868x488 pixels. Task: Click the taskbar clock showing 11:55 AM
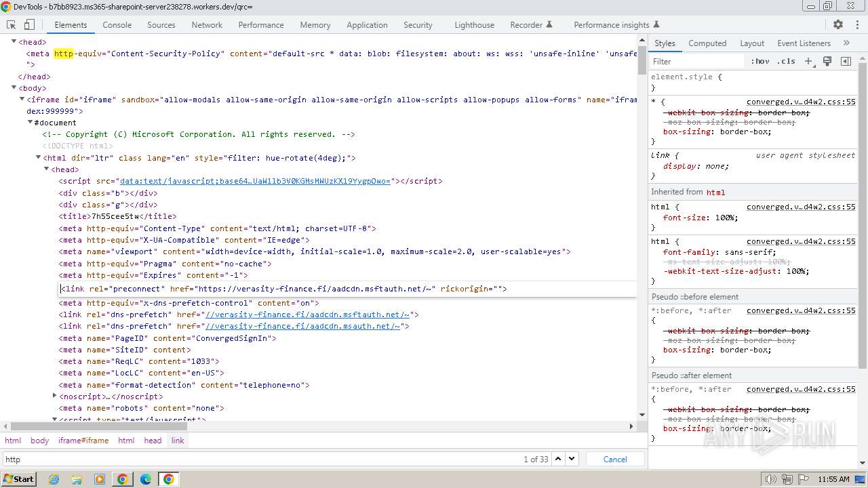(x=833, y=479)
